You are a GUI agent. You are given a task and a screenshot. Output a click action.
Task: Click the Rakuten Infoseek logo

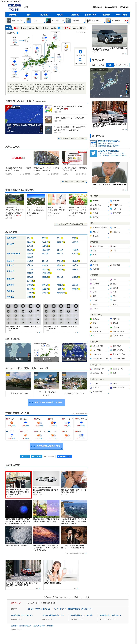coord(14,7)
